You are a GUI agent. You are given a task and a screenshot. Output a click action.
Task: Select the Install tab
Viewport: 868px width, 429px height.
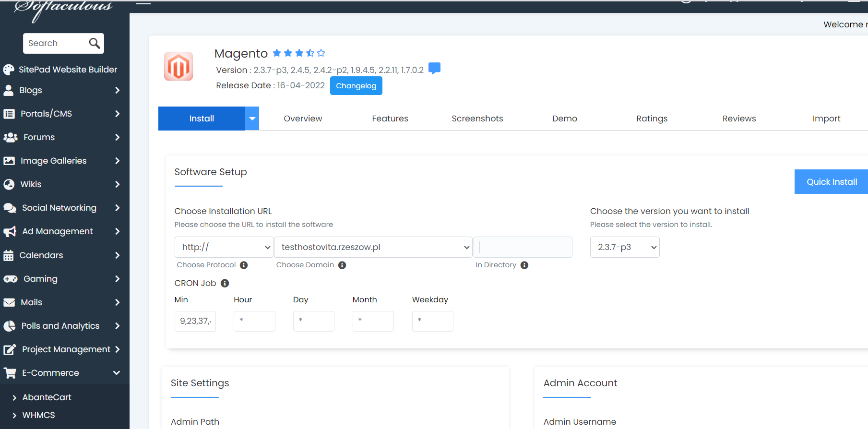pyautogui.click(x=202, y=119)
